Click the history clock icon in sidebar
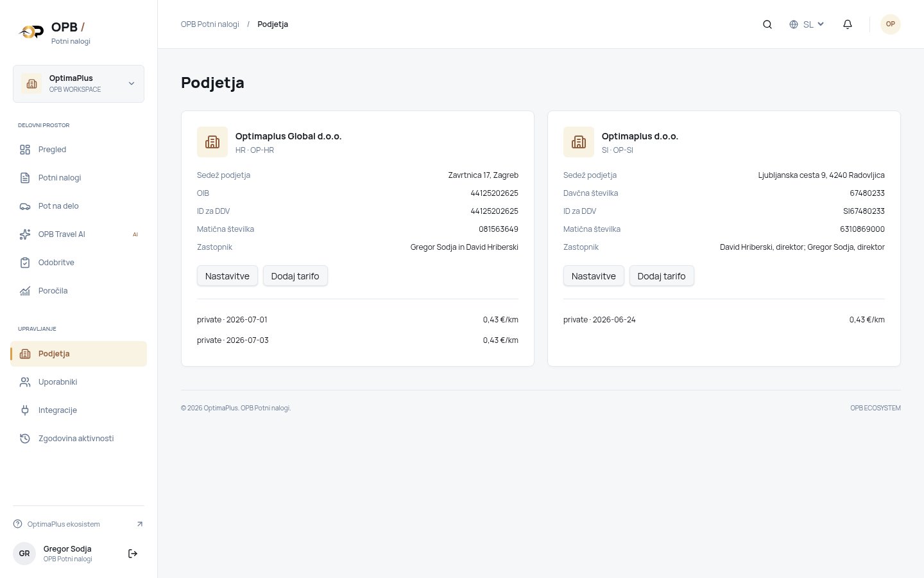This screenshot has width=924, height=578. [25, 439]
